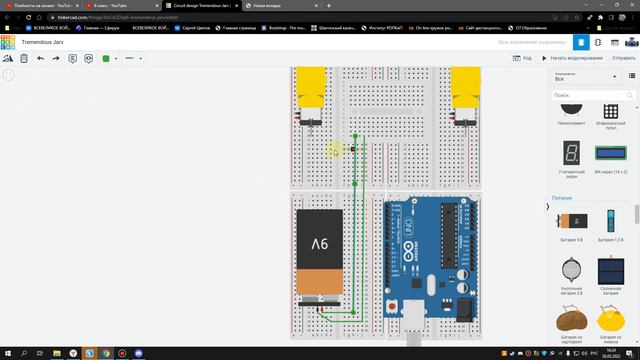Click Начать моделирование start simulation
This screenshot has width=640, height=360.
click(x=572, y=58)
